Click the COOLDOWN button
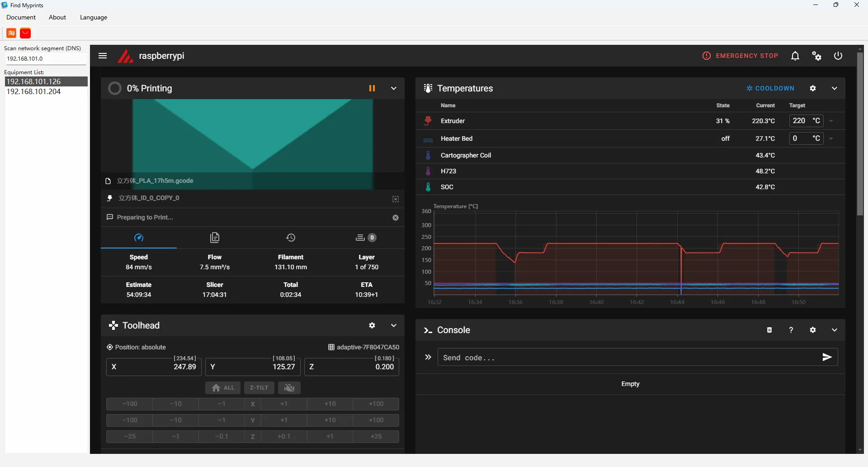 770,88
